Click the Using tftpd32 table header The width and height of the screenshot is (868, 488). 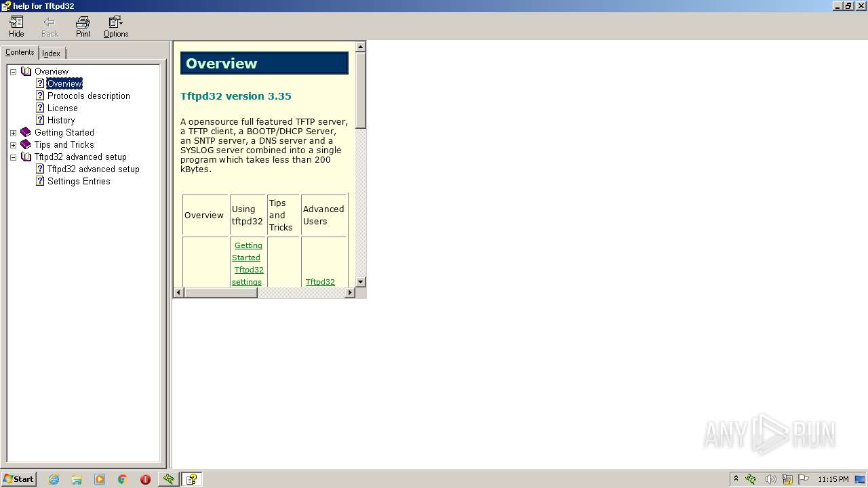coord(248,216)
